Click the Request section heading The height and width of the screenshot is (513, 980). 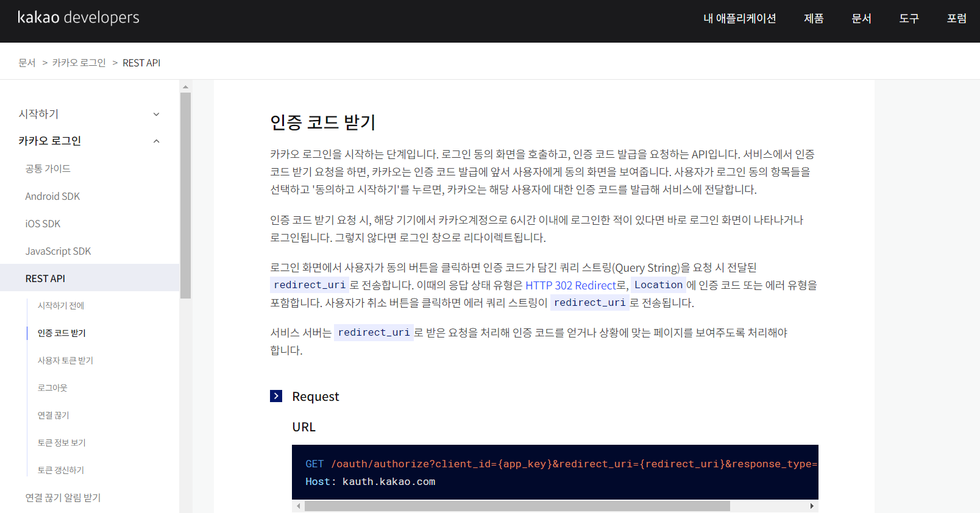point(316,397)
